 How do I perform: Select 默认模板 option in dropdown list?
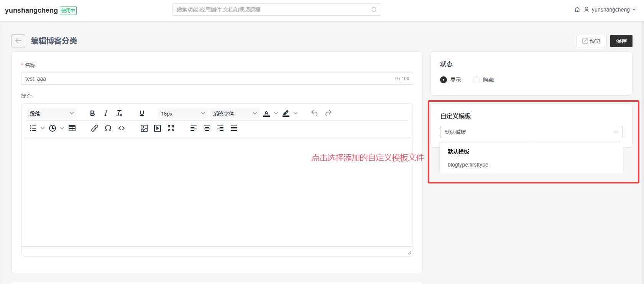[458, 152]
